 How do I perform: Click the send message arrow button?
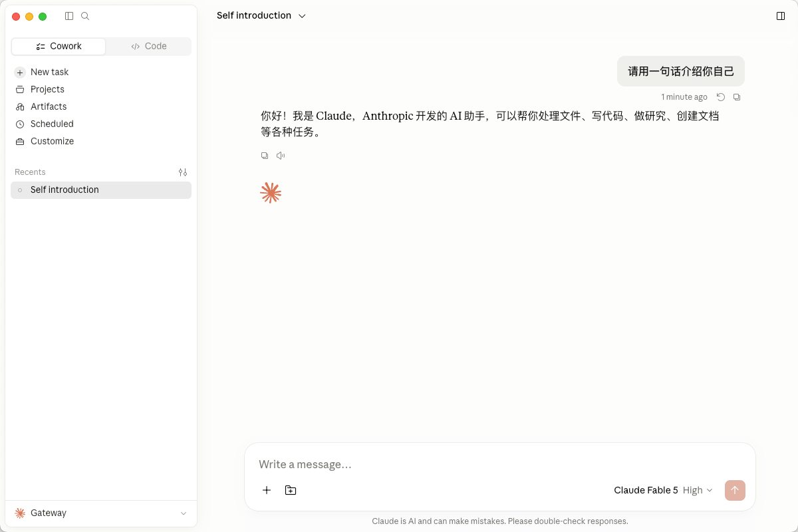[x=735, y=490]
